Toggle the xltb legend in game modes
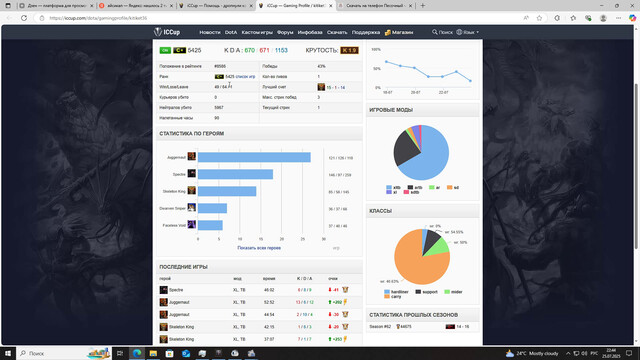The width and height of the screenshot is (640, 360). (393, 187)
